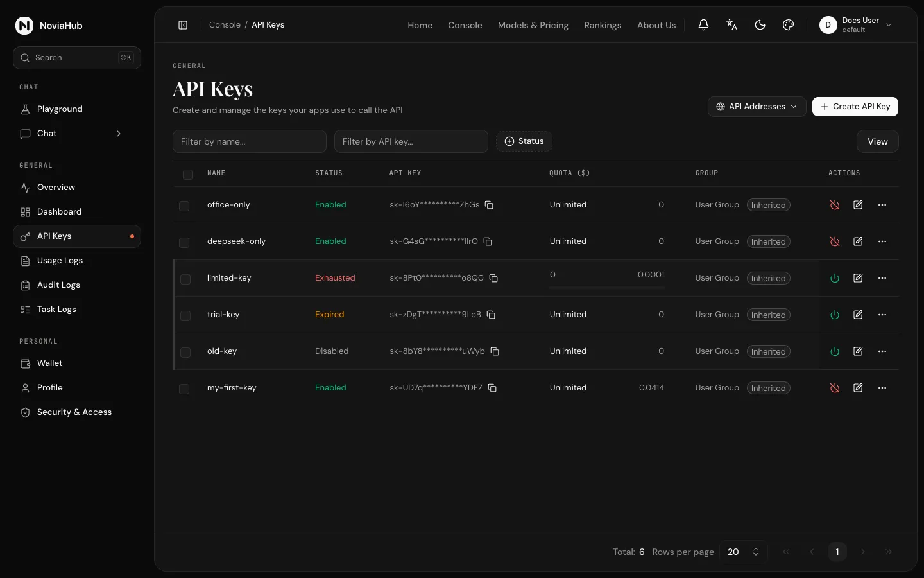Viewport: 924px width, 578px height.
Task: Disable the office-only key
Action: (x=835, y=205)
